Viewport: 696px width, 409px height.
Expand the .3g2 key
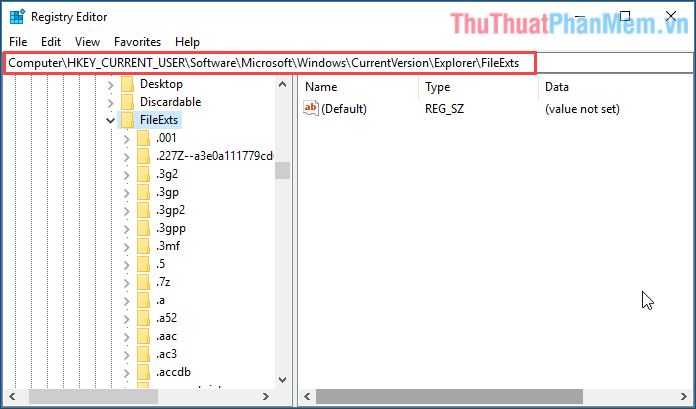(x=127, y=175)
